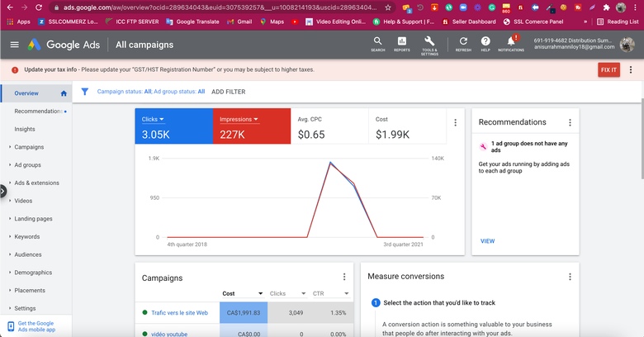The height and width of the screenshot is (337, 644).
Task: Open the Trafic vers le site Web campaign
Action: tap(179, 313)
